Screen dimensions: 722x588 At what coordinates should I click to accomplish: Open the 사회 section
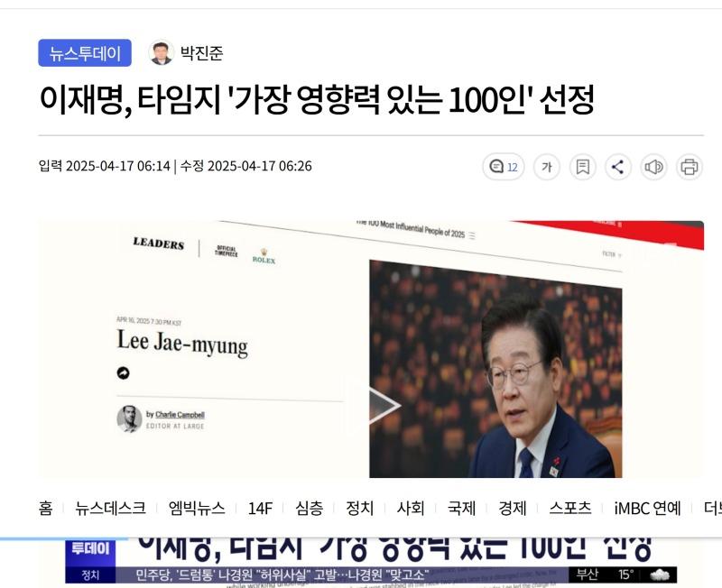[411, 509]
